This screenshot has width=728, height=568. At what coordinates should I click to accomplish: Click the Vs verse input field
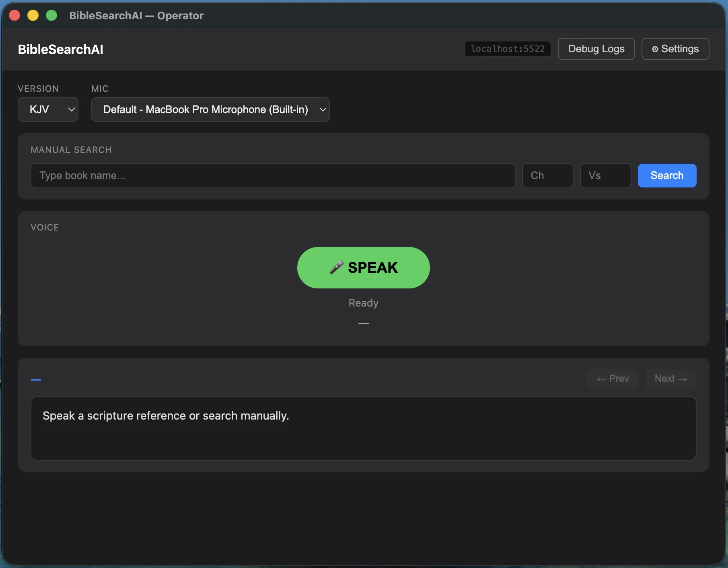605,175
